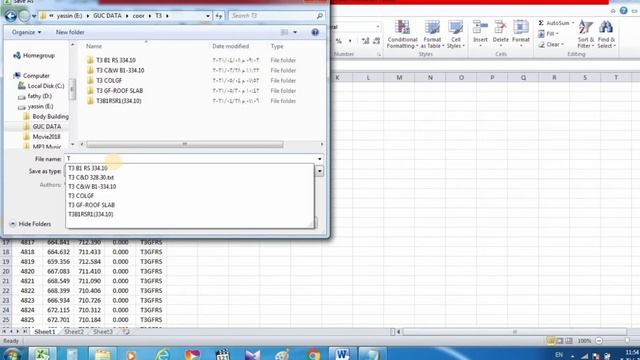Click Increase Decimal in Number group
The width and height of the screenshot is (640, 360).
click(365, 41)
